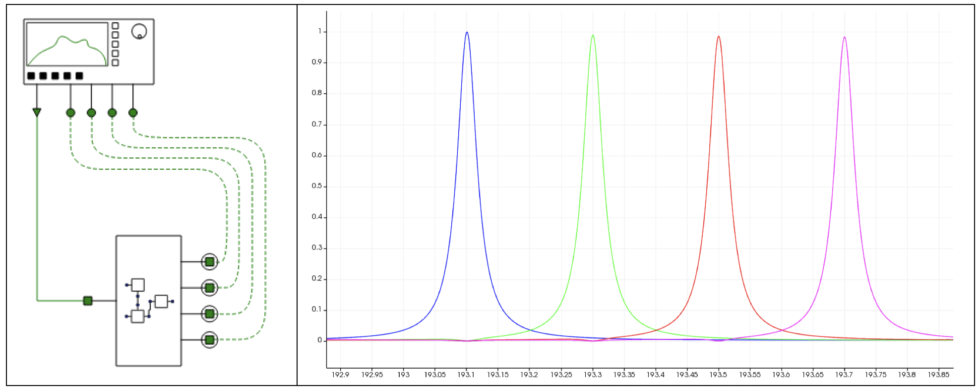The image size is (980, 391).
Task: Click the third circular analyzer input port
Action: click(x=112, y=113)
